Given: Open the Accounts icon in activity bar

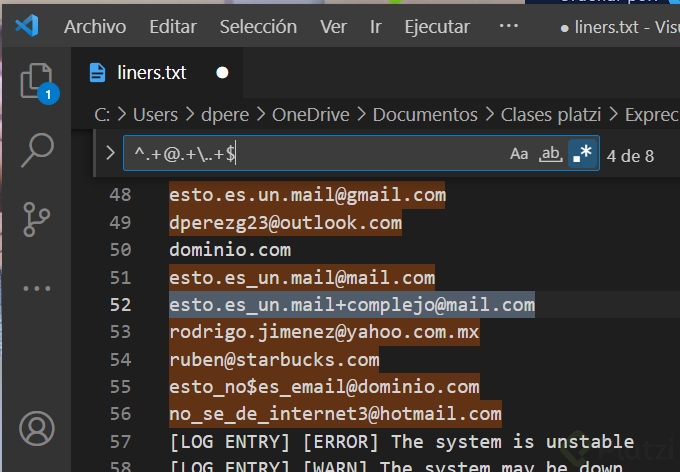Looking at the screenshot, I should pyautogui.click(x=37, y=429).
